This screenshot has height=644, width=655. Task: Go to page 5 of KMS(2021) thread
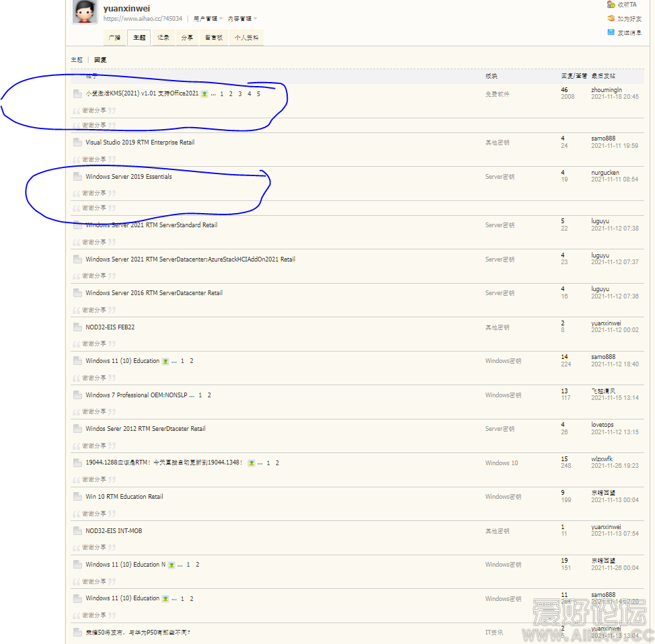[x=258, y=94]
